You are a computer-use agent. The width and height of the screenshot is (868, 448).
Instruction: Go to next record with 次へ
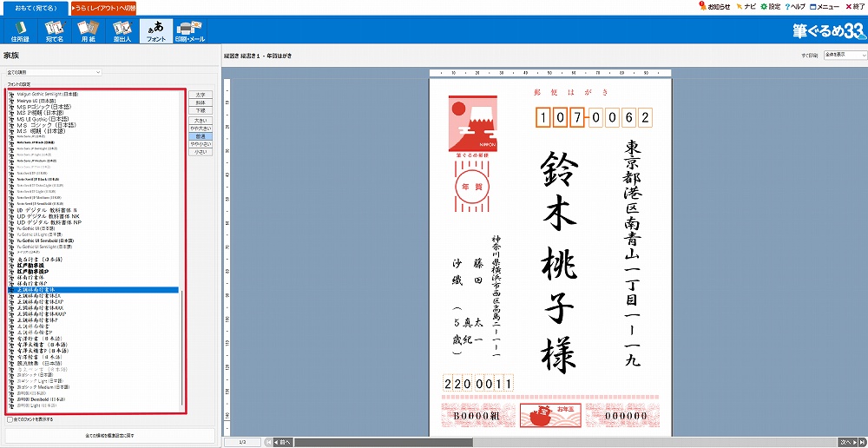pyautogui.click(x=847, y=443)
